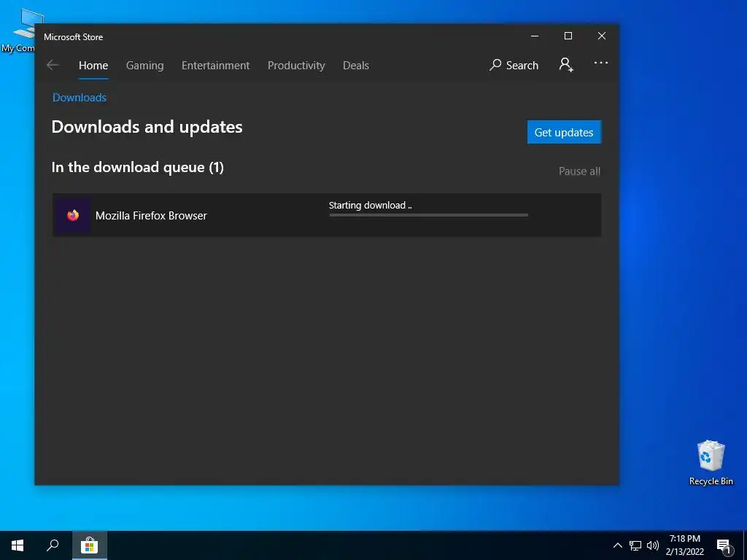Open the sign-in account icon
The height and width of the screenshot is (560, 747).
[566, 65]
